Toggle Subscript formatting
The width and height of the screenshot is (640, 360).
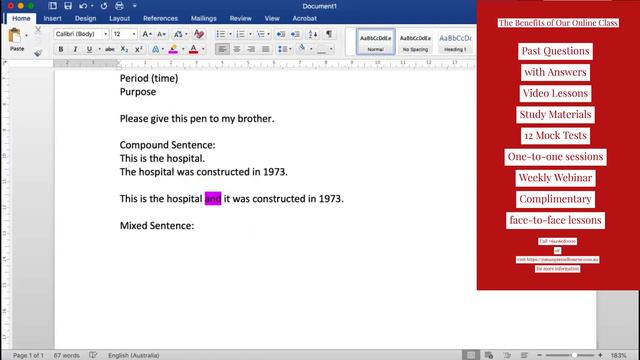124,49
